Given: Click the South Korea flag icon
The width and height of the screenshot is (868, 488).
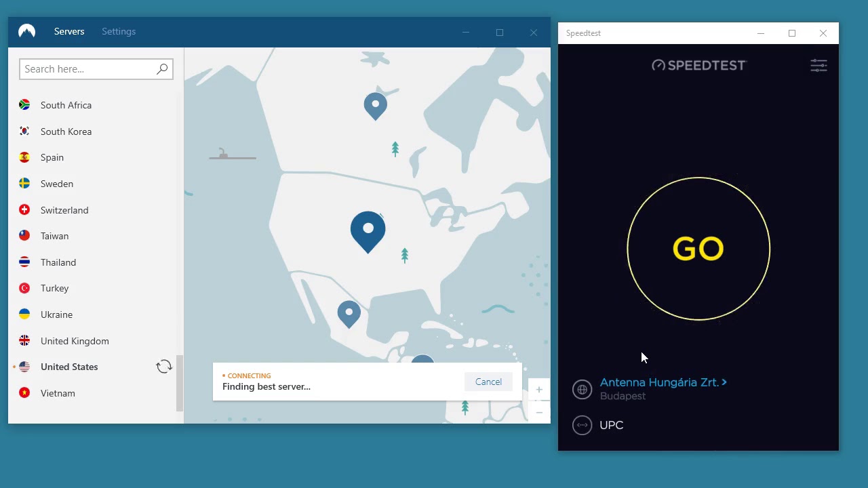Looking at the screenshot, I should (x=24, y=131).
